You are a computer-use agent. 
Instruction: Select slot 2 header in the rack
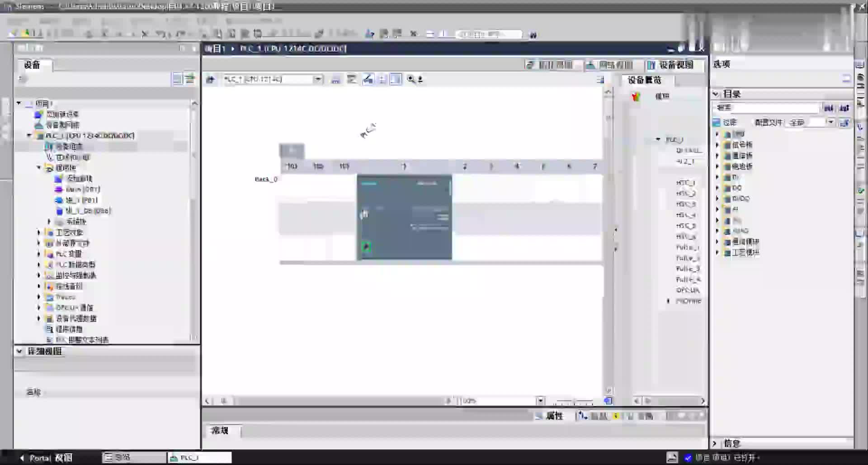point(465,166)
